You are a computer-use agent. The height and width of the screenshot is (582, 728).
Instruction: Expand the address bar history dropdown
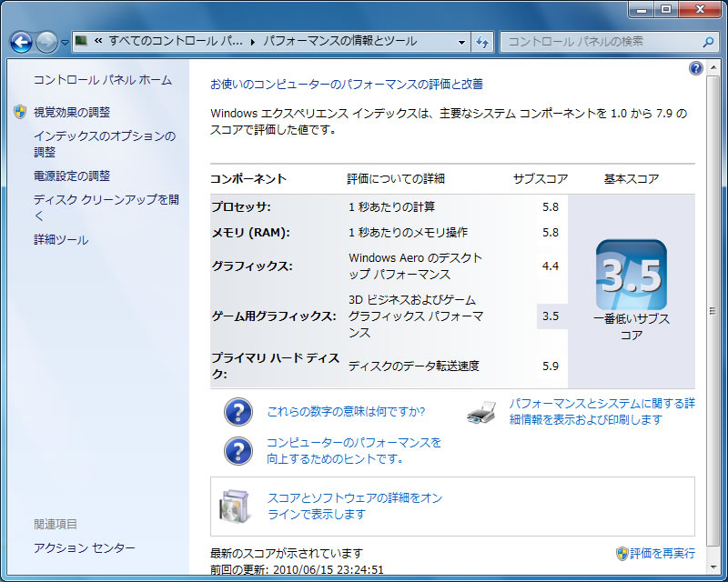[461, 42]
